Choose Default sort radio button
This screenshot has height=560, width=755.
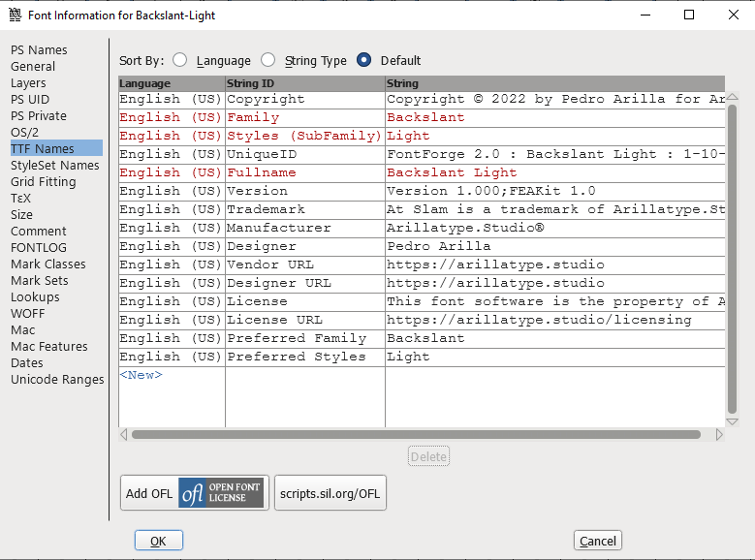click(x=364, y=60)
